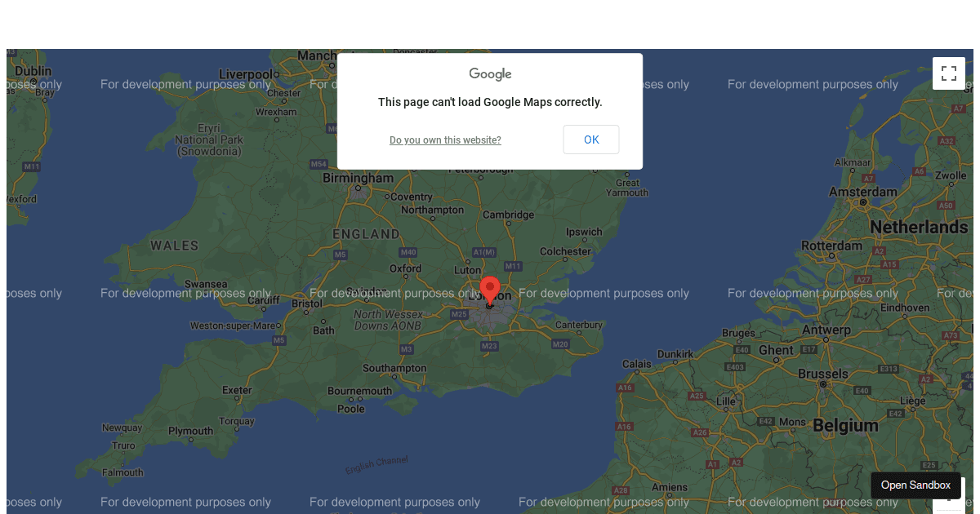
Task: Click the Lille label
Action: tap(726, 401)
